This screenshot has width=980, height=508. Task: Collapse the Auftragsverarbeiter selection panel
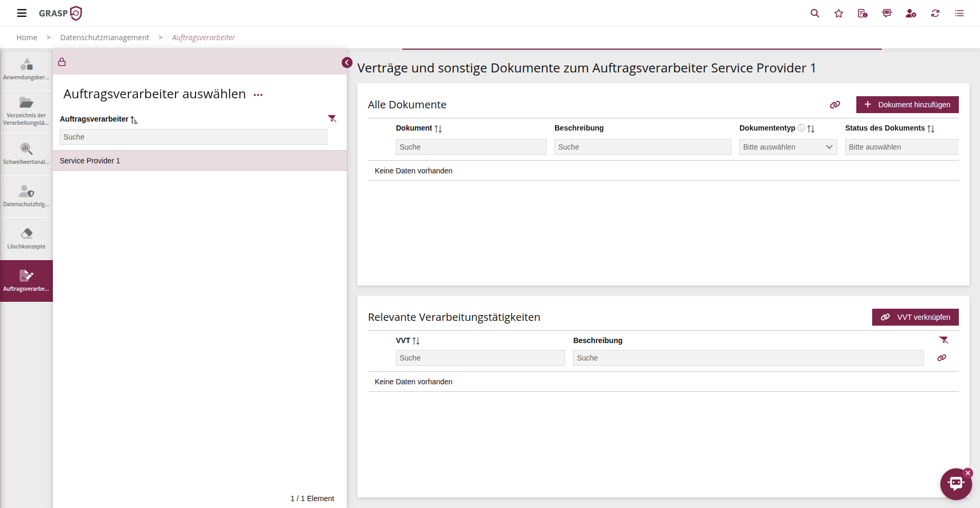[347, 62]
